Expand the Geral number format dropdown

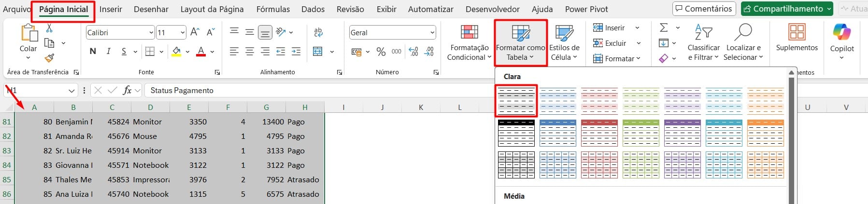(x=432, y=32)
